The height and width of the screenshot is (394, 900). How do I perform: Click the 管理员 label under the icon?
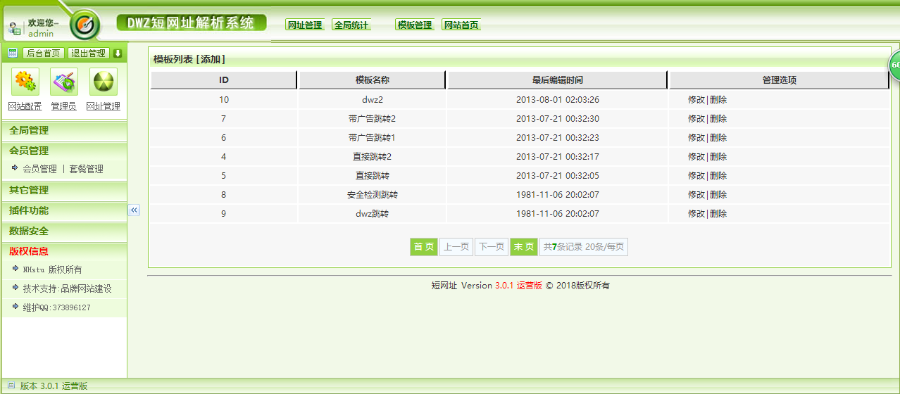(x=64, y=106)
